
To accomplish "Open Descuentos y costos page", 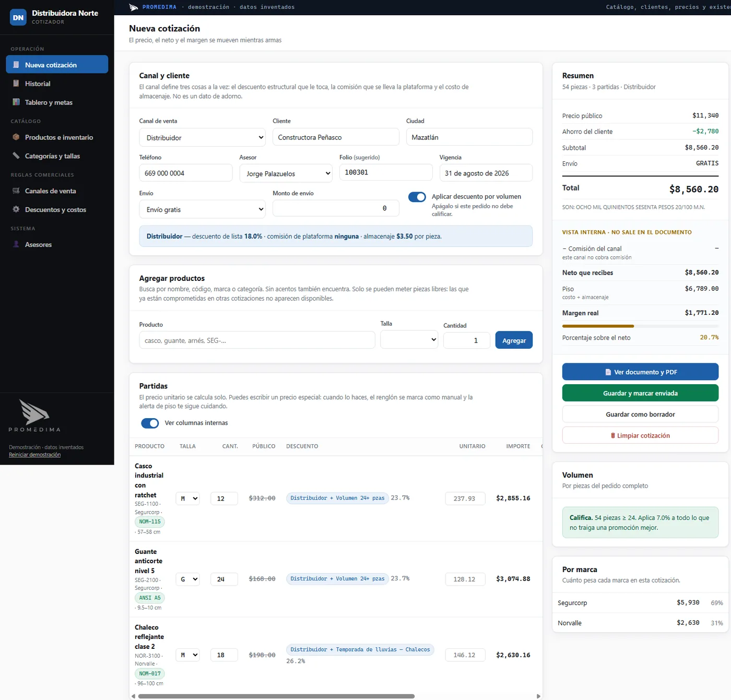I will [57, 209].
